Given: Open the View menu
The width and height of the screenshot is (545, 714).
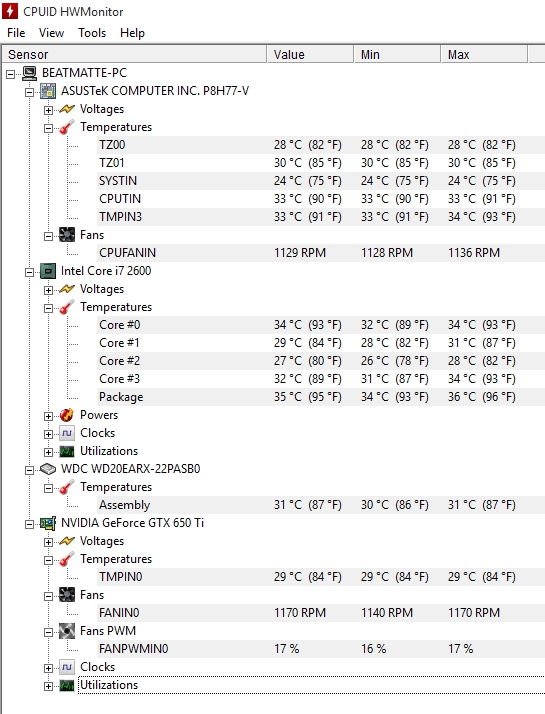Looking at the screenshot, I should pyautogui.click(x=51, y=33).
